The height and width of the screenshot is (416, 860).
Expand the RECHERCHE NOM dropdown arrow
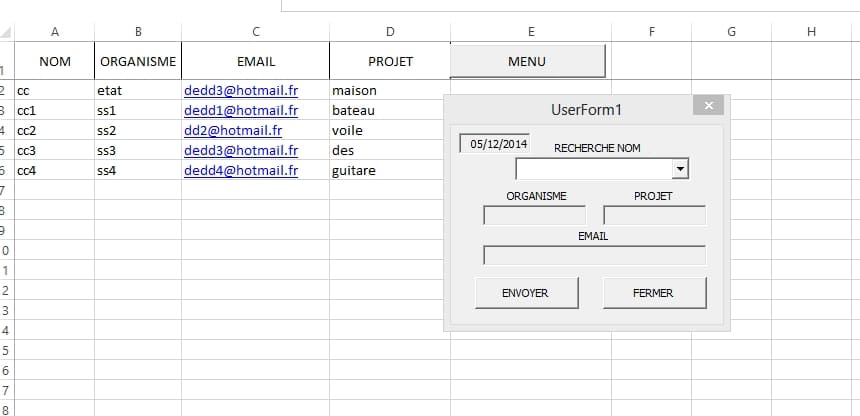pyautogui.click(x=681, y=169)
